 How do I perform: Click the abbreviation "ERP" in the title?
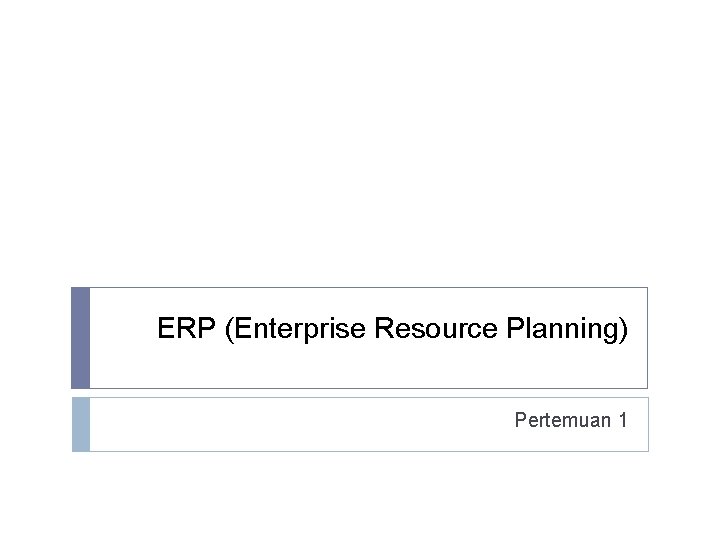(x=188, y=329)
